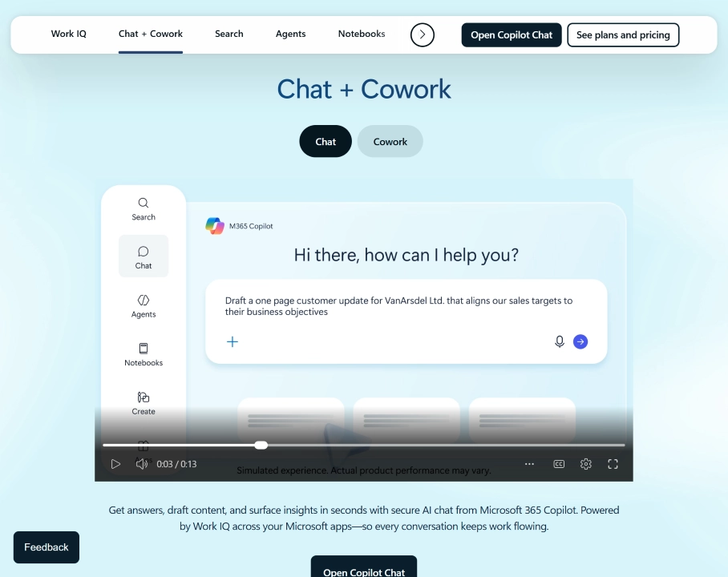Screen dimensions: 728x577
Task: Click the 0:03 / 0:13 time display
Action: click(176, 464)
